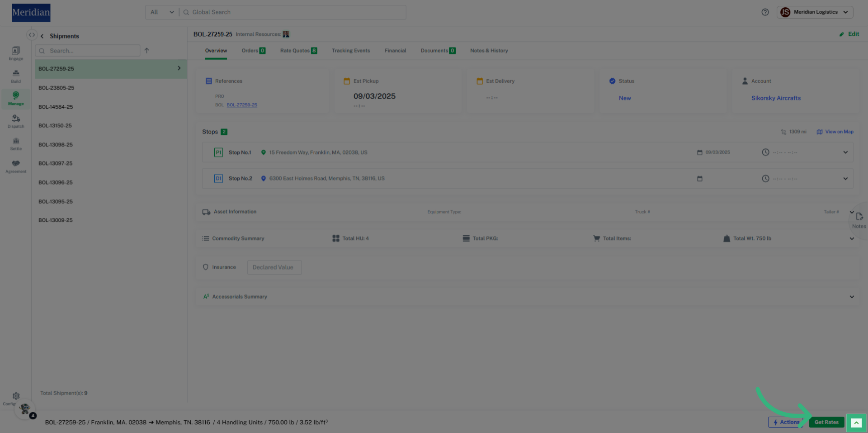
Task: Toggle shipment list sort order arrow
Action: coord(146,51)
